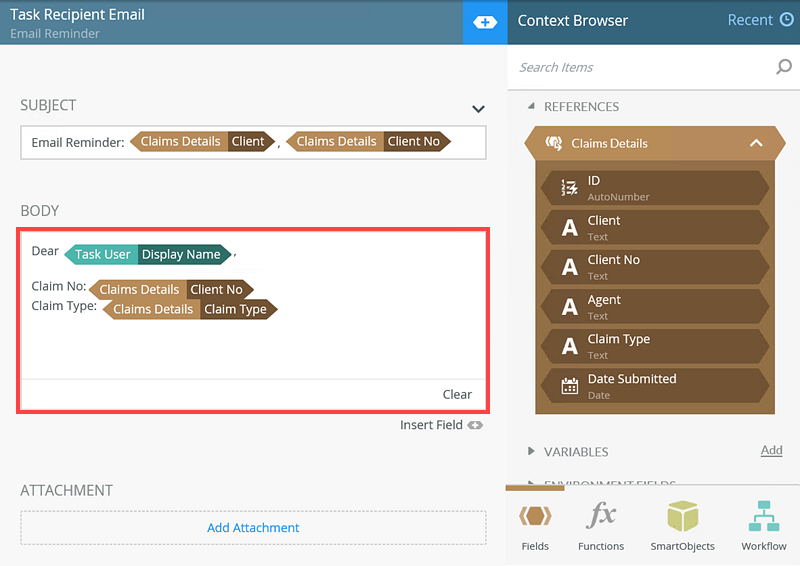Select the Claim Type token in body
Image resolution: width=800 pixels, height=566 pixels.
click(x=190, y=309)
